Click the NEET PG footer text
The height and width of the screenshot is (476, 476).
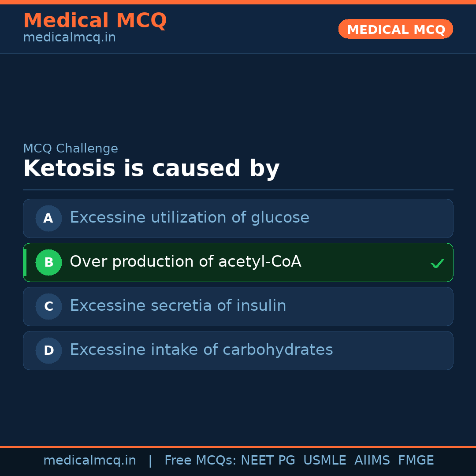tap(268, 461)
